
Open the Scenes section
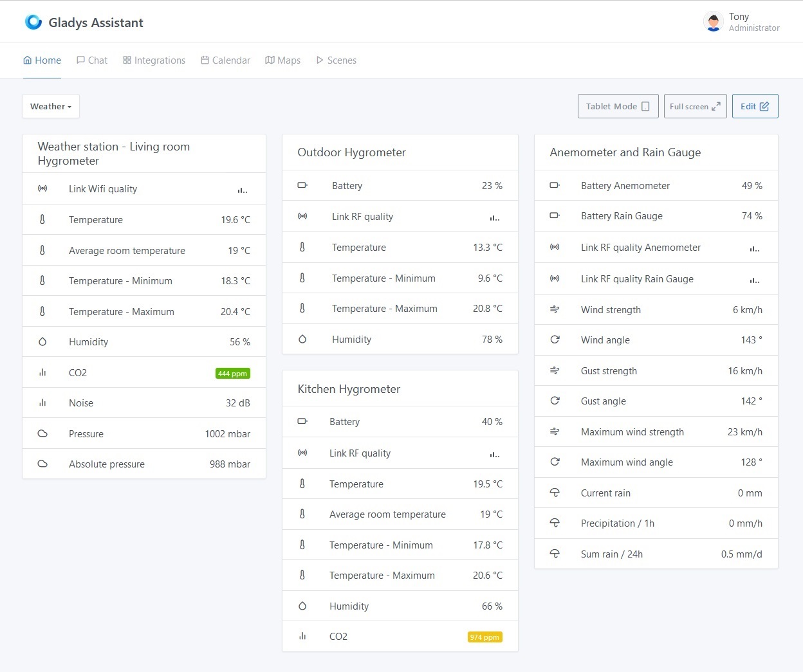coord(336,60)
